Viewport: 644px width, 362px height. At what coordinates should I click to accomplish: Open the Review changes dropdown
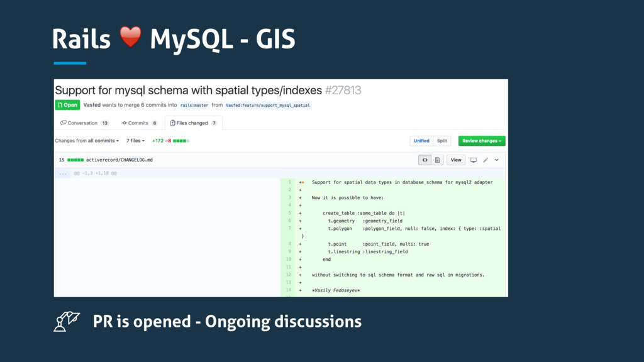tap(482, 141)
